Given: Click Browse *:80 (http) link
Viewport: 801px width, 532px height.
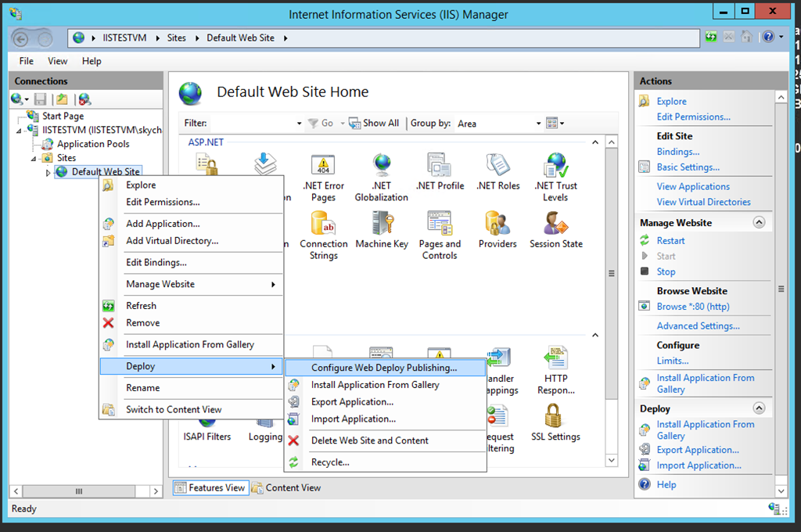Looking at the screenshot, I should [692, 307].
